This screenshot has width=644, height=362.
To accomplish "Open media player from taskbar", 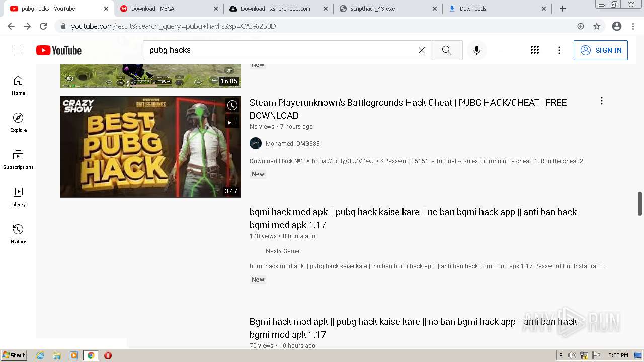I will click(x=74, y=355).
